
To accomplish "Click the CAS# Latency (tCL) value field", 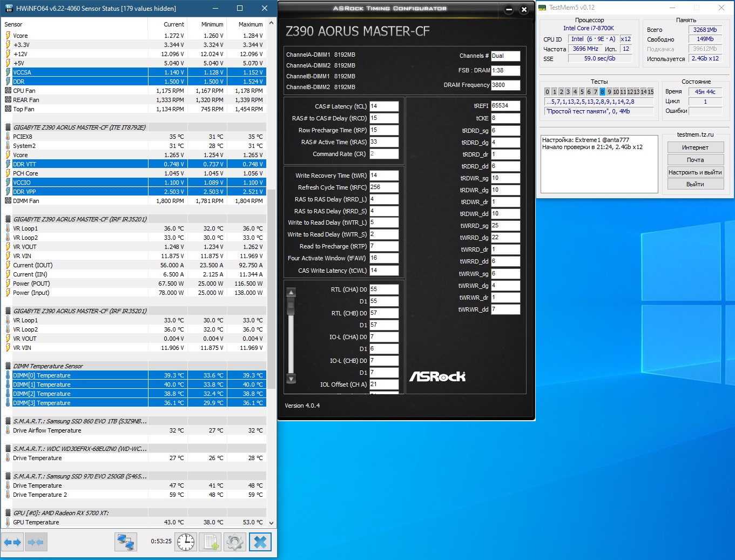I will [384, 106].
